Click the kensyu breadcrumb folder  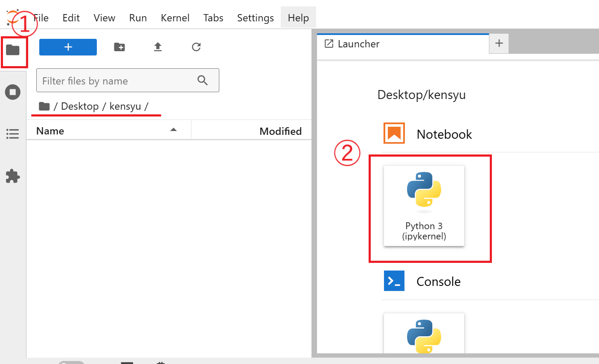125,106
